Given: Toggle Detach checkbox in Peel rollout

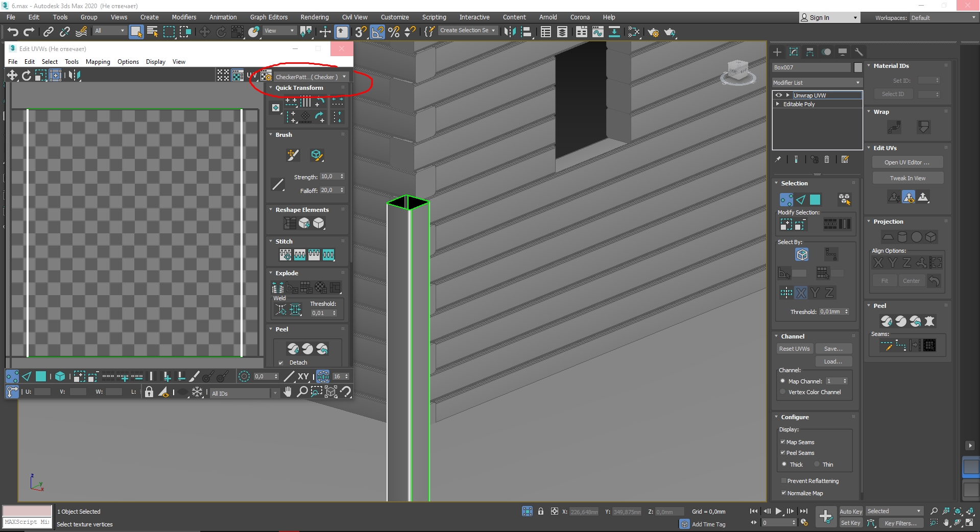Looking at the screenshot, I should (x=281, y=363).
